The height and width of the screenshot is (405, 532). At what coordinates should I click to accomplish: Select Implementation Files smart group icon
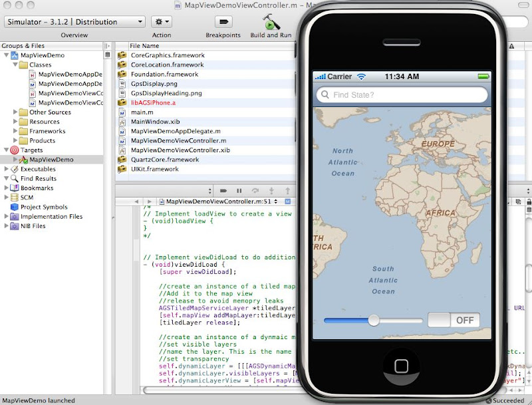click(x=15, y=216)
